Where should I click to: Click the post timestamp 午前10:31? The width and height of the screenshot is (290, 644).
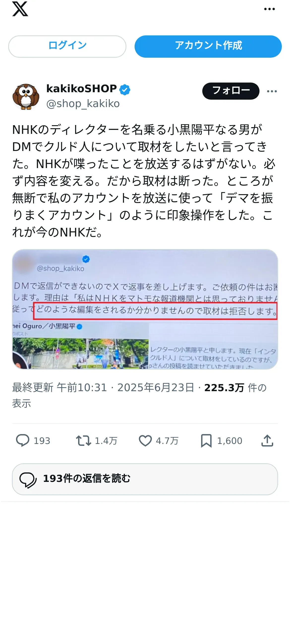click(x=82, y=387)
